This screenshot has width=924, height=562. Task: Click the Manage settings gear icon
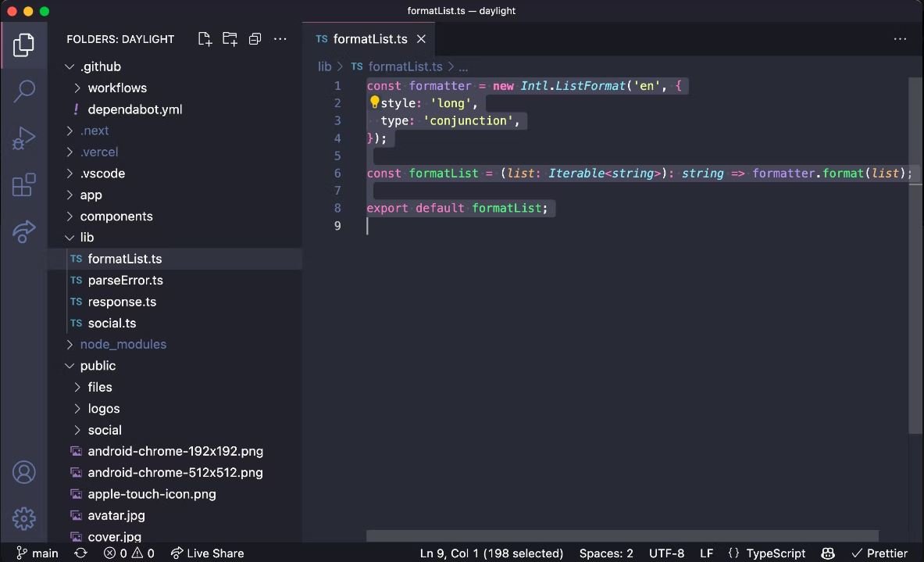pyautogui.click(x=23, y=518)
